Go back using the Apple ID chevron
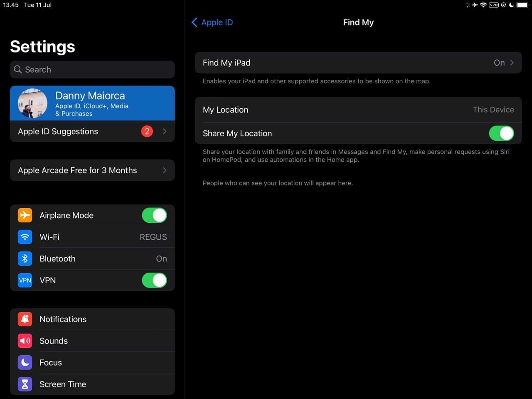The image size is (532, 399). [194, 22]
